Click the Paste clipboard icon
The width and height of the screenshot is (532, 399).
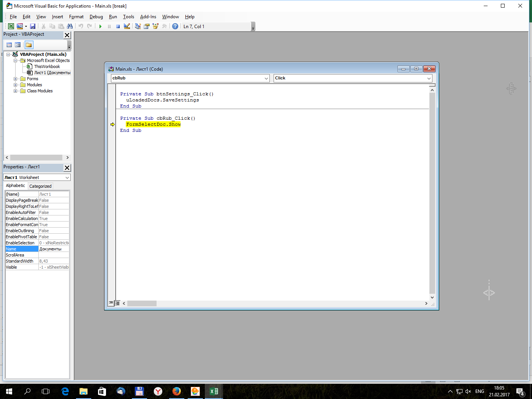(61, 26)
